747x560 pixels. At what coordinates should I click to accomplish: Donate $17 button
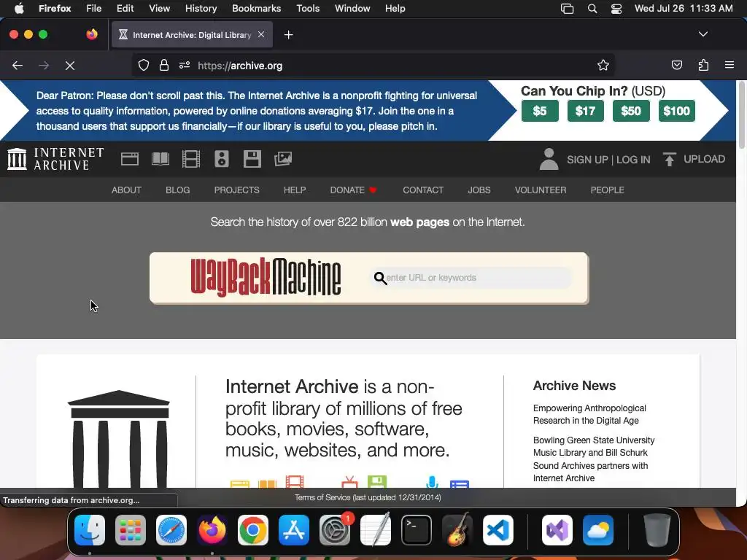[x=586, y=111]
